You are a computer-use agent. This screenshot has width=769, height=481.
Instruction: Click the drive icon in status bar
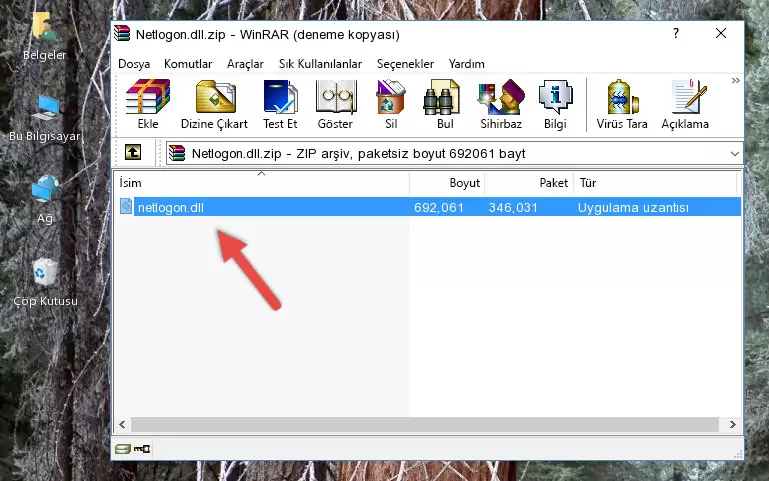click(123, 449)
